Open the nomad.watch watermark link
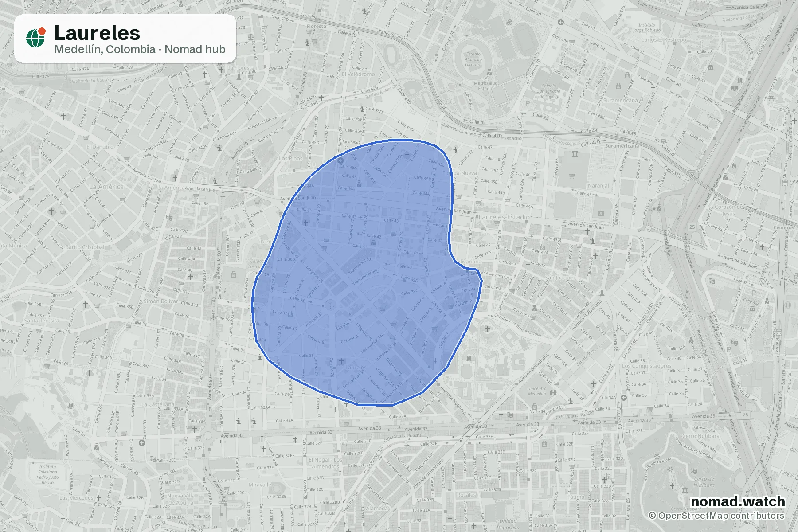The height and width of the screenshot is (532, 798). [738, 501]
